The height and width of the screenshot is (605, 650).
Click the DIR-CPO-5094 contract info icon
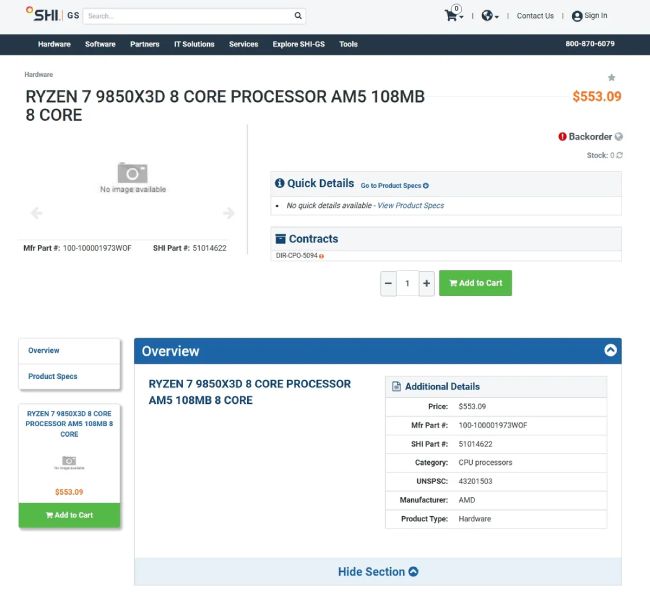(x=321, y=257)
